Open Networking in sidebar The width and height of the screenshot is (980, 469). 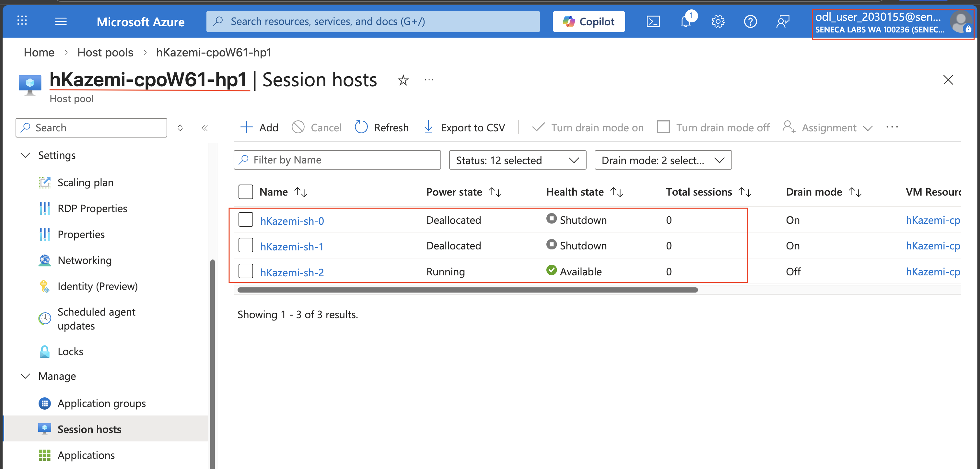[85, 260]
